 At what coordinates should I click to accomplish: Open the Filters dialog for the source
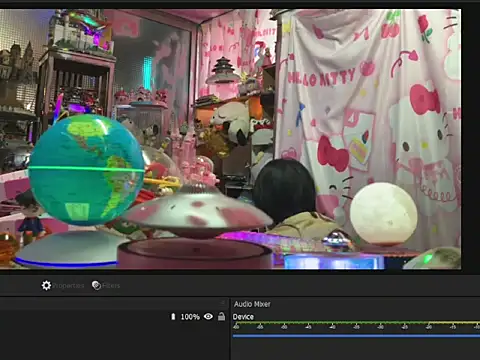click(106, 285)
